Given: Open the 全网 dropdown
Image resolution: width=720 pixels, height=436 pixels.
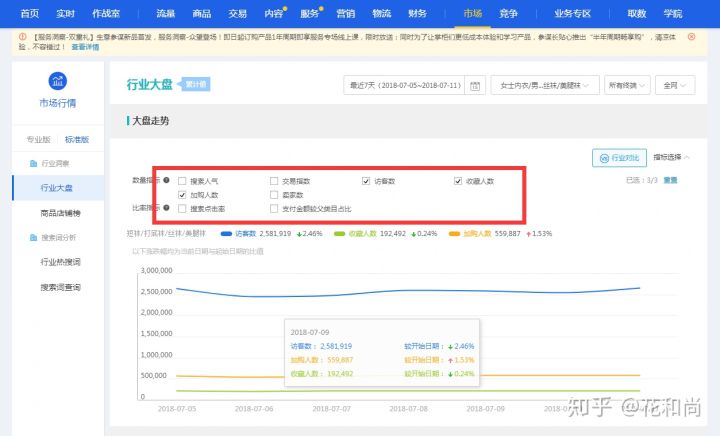Looking at the screenshot, I should tap(675, 86).
